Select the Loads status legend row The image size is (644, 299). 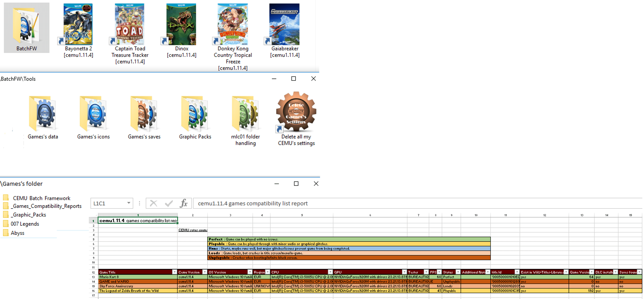(349, 253)
